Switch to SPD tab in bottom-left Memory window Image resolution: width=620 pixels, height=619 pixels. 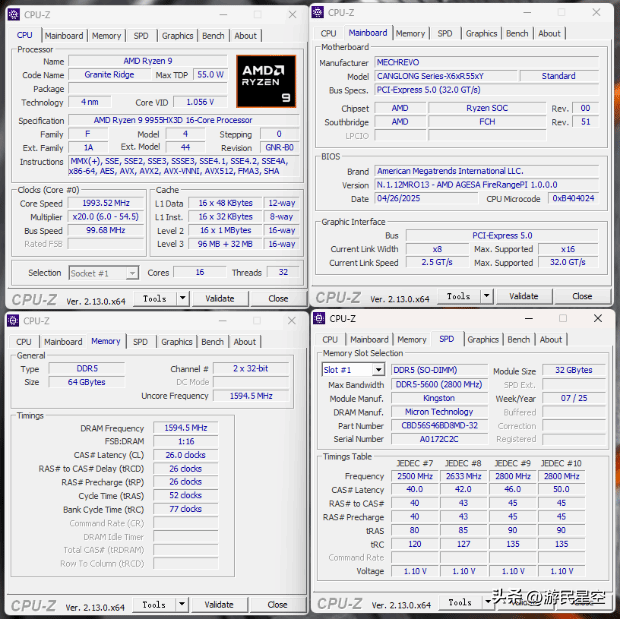pyautogui.click(x=140, y=342)
